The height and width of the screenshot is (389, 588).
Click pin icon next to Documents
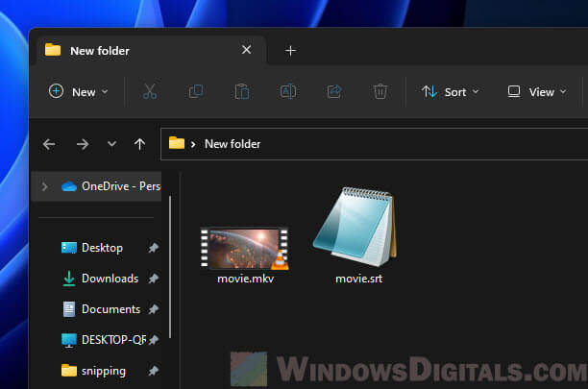click(x=153, y=309)
